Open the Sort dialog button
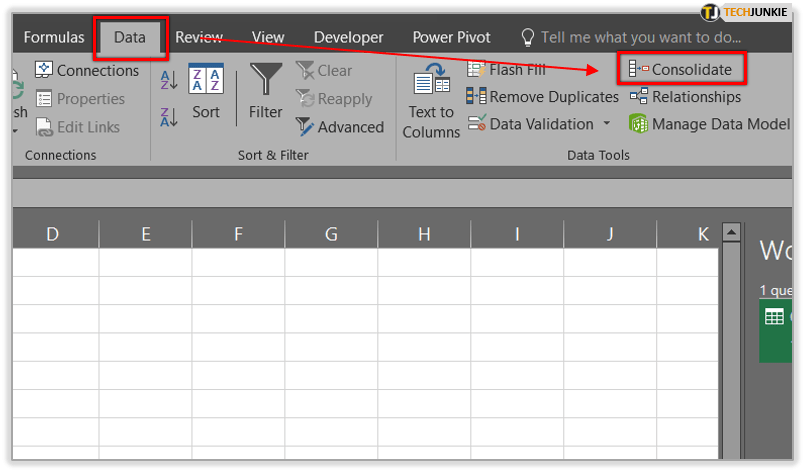 tap(206, 91)
